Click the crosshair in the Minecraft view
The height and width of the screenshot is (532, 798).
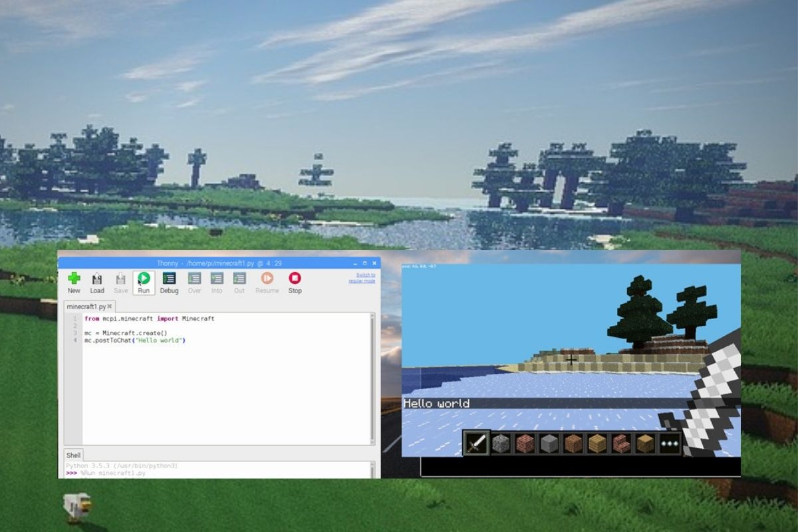[x=571, y=359]
